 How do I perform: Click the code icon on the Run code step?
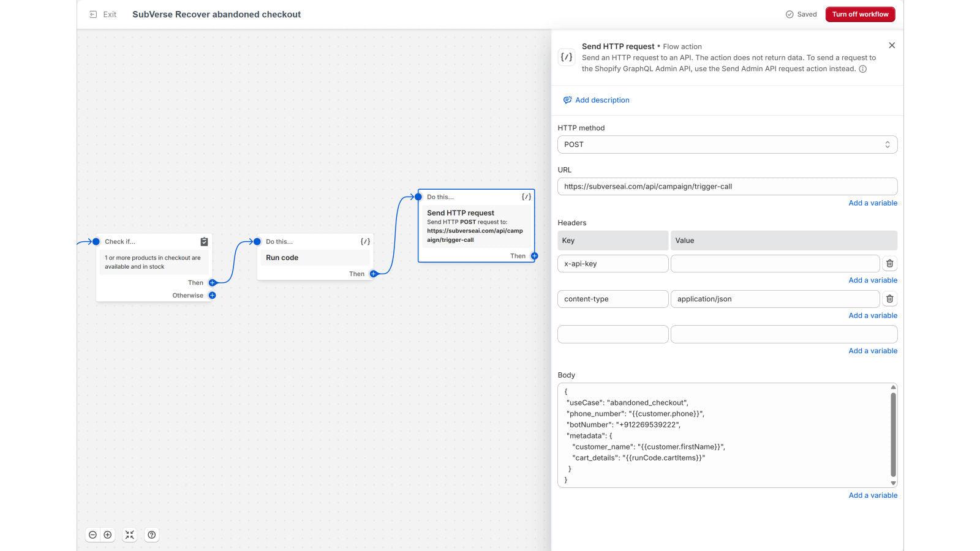(x=365, y=241)
